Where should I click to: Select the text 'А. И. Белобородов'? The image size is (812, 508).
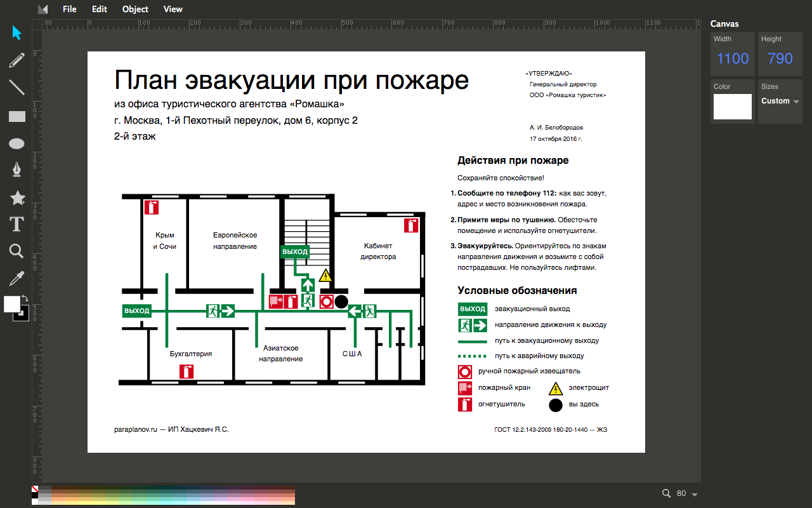click(556, 128)
